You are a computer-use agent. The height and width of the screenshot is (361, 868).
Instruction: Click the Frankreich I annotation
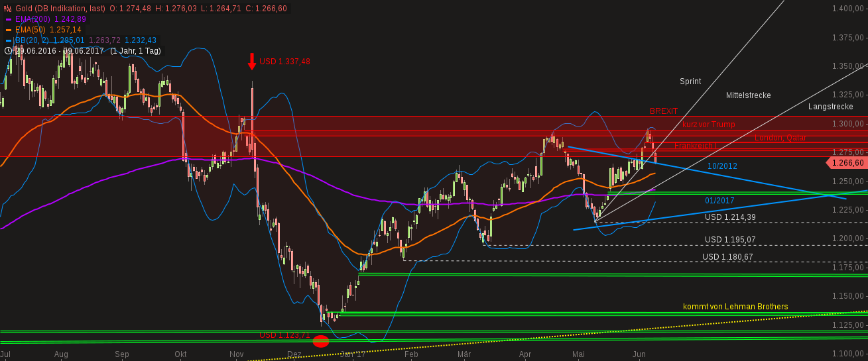click(696, 145)
